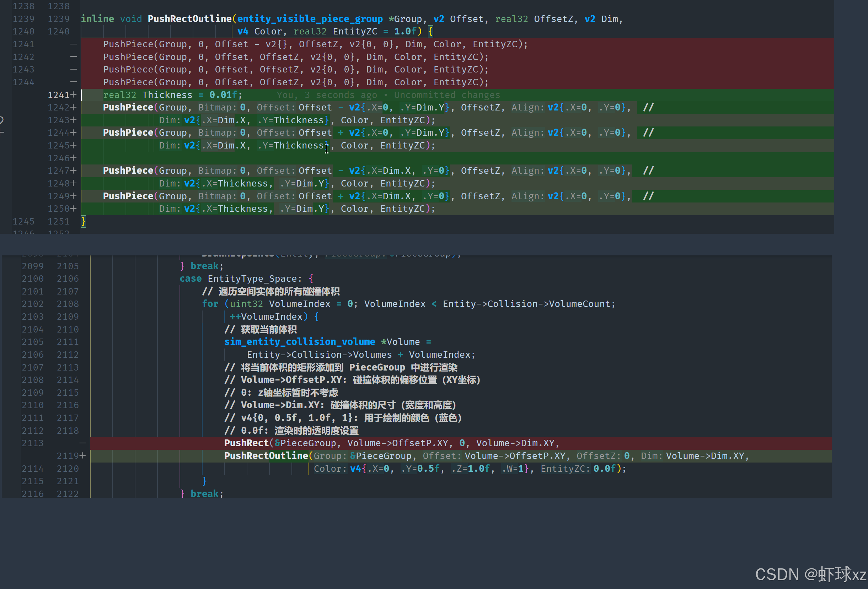Click ".X=Thickness" on line 1248+

pyautogui.click(x=235, y=183)
